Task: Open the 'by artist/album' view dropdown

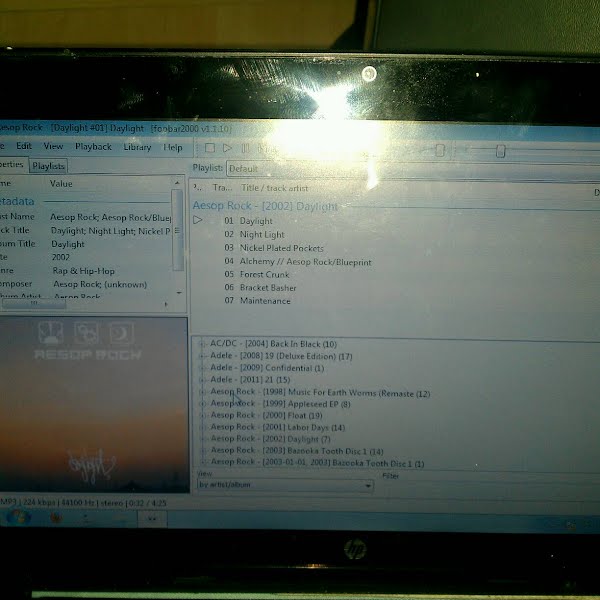Action: coord(285,485)
